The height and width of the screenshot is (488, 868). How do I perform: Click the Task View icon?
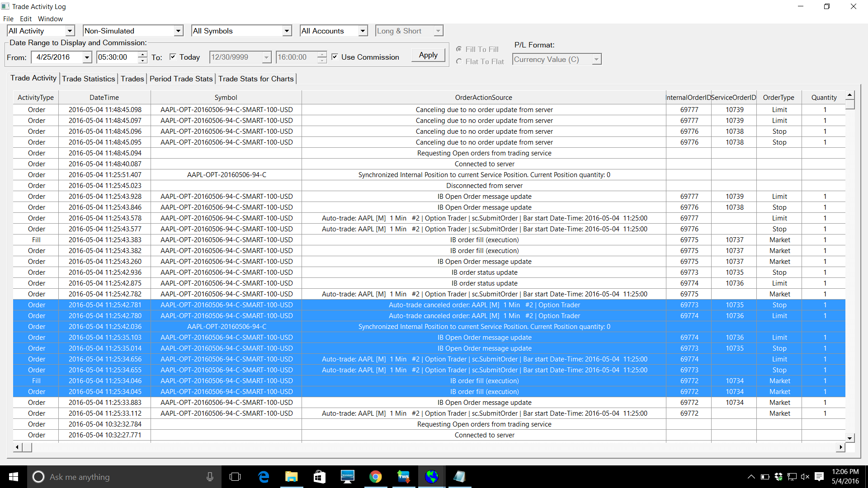point(235,477)
